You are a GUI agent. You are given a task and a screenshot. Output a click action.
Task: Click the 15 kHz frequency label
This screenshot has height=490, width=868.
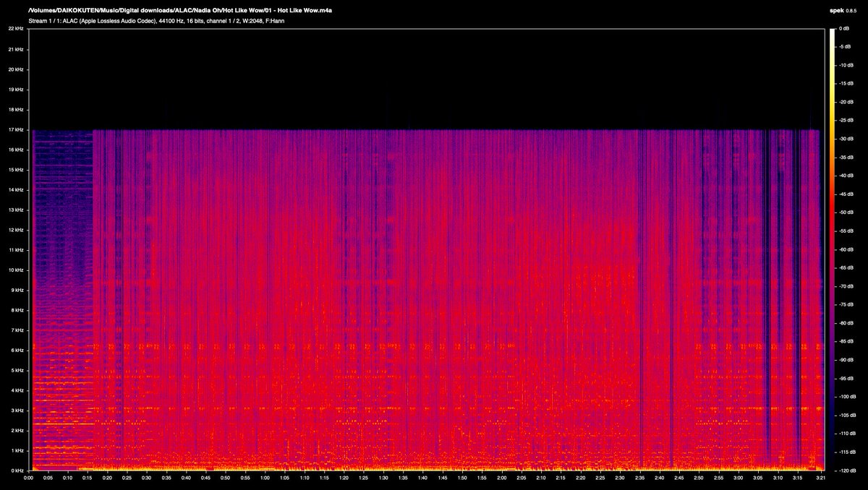click(16, 170)
